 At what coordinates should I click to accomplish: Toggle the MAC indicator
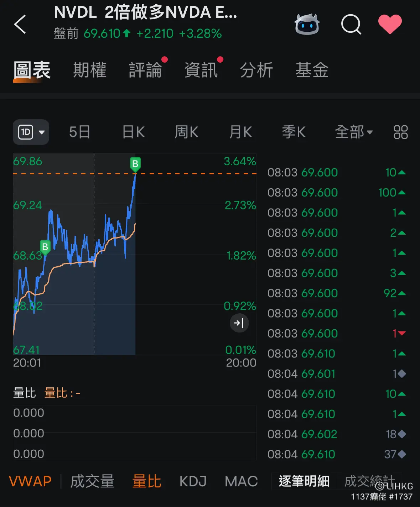pos(241,481)
